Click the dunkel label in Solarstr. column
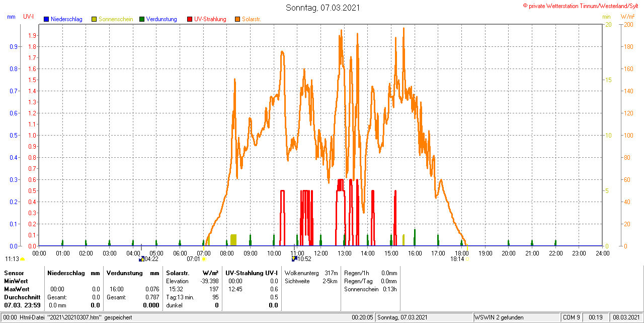 175,305
